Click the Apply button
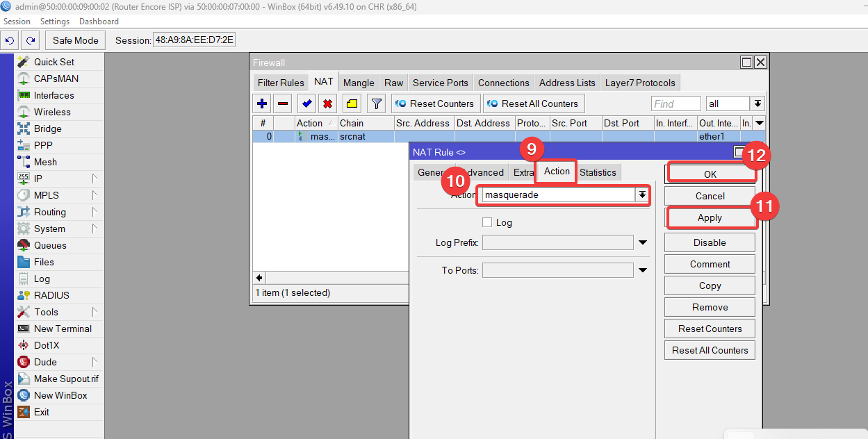 coord(710,217)
